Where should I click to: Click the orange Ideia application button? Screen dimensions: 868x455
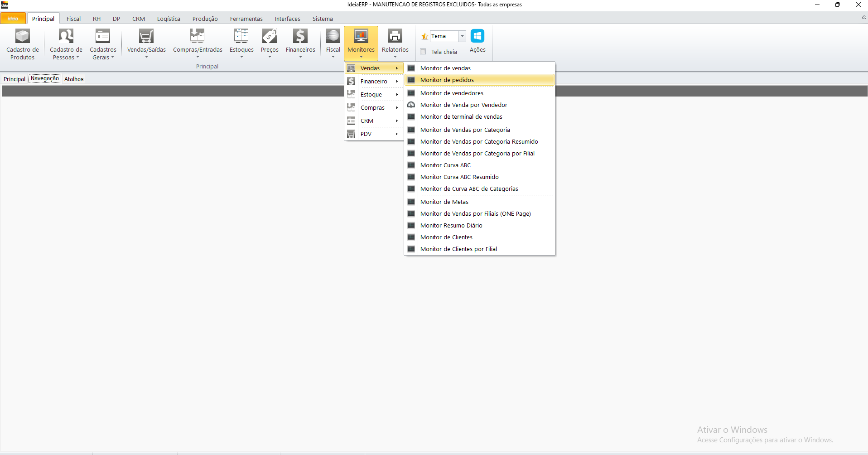pos(13,19)
